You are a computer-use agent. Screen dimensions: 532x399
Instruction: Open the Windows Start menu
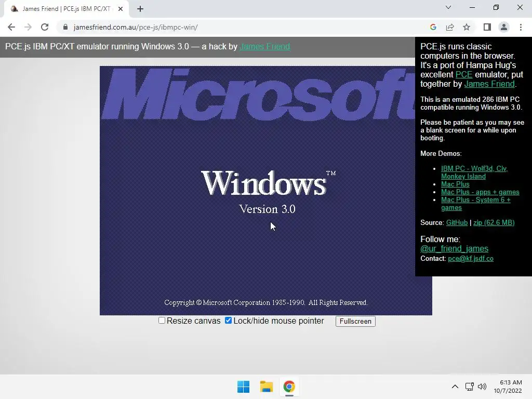[243, 387]
